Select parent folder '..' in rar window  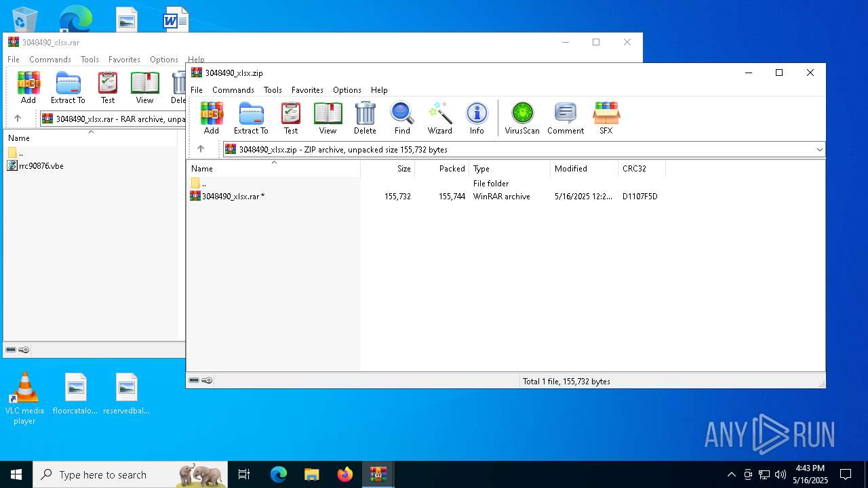(x=15, y=153)
